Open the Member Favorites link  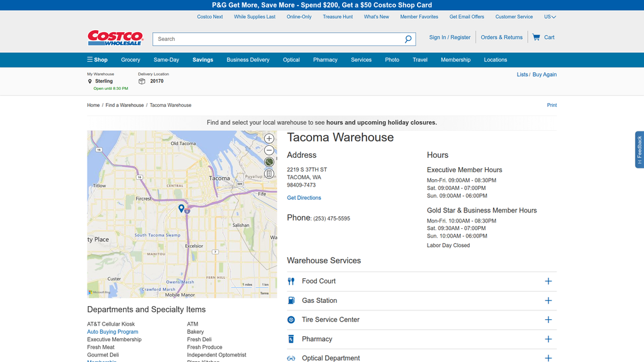point(419,17)
